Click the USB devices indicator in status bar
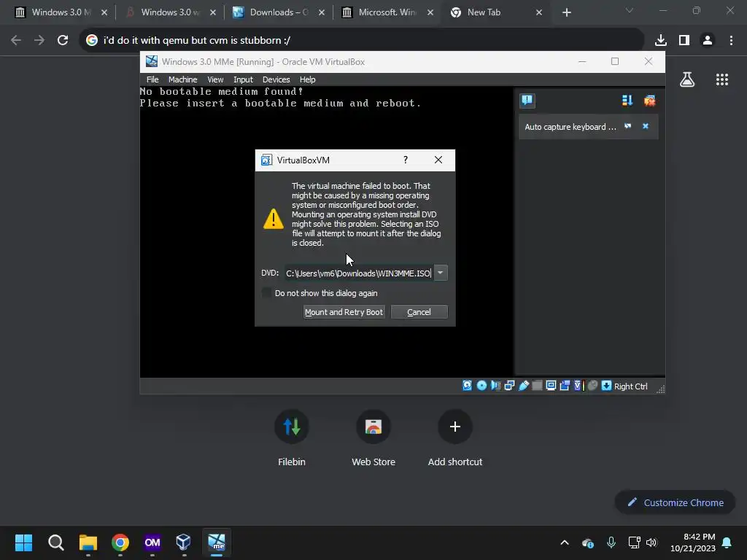Viewport: 747px width, 560px height. [523, 386]
